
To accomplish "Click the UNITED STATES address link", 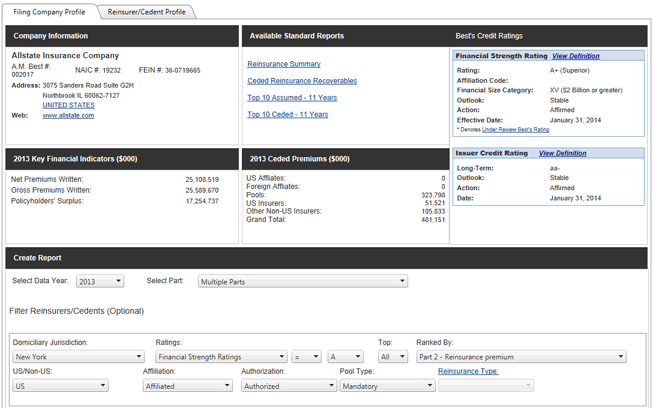I will [68, 105].
